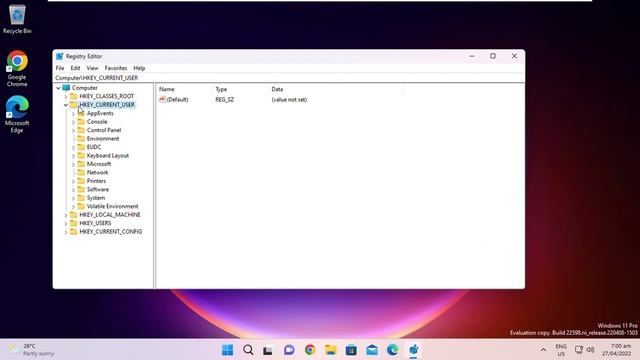The height and width of the screenshot is (360, 640).
Task: Click the (value not set) data cell
Action: [x=289, y=100]
